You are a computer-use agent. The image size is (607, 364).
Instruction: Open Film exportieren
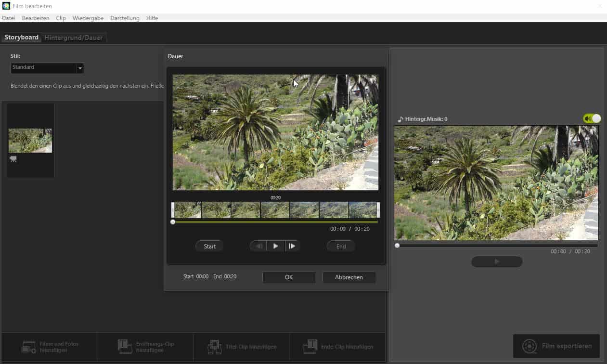coord(556,346)
